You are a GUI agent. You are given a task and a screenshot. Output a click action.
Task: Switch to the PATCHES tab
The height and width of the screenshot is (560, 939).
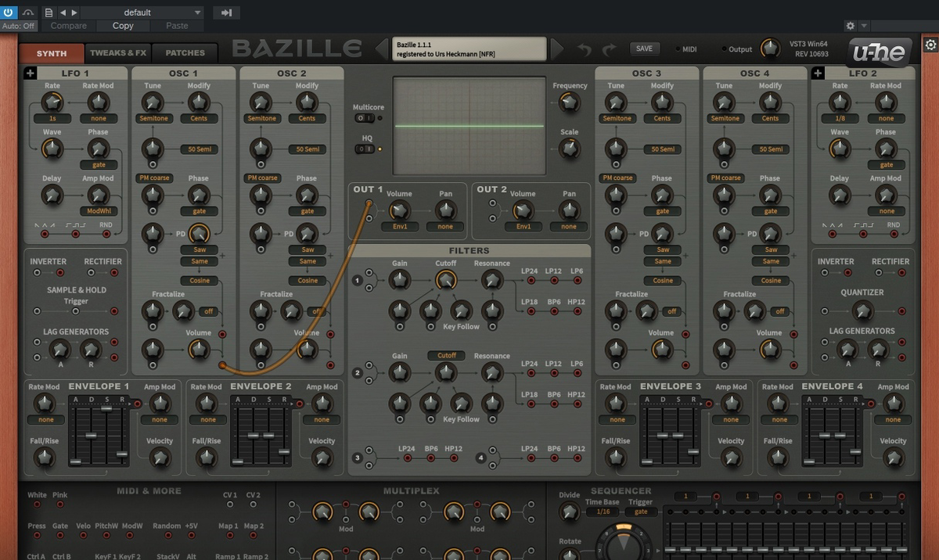tap(185, 53)
